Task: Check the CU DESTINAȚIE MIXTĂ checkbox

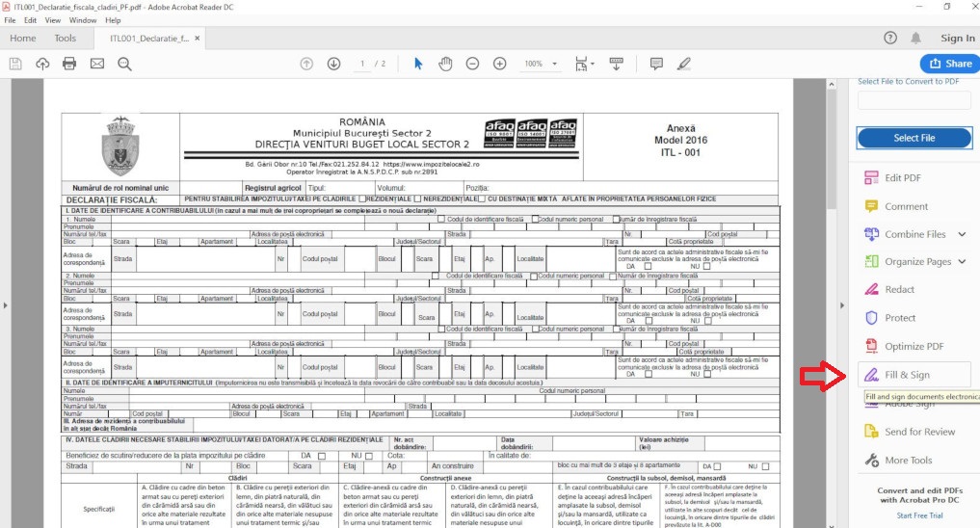Action: tap(482, 198)
